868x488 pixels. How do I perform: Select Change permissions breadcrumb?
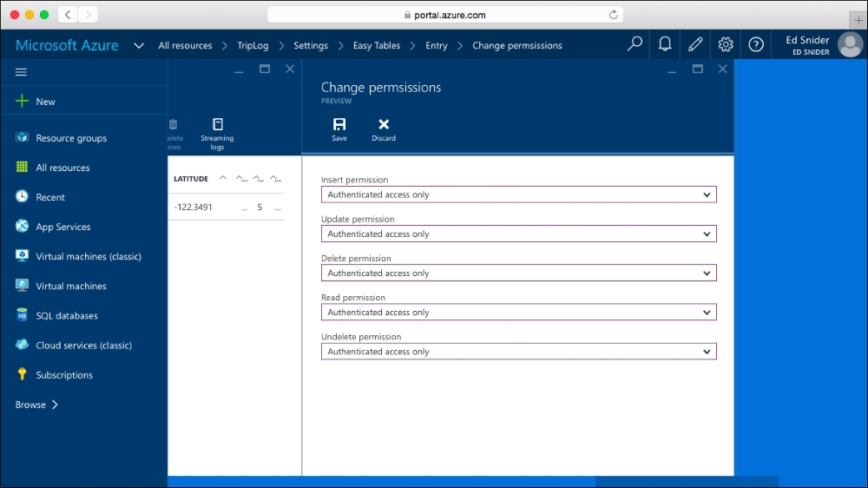[x=517, y=45]
